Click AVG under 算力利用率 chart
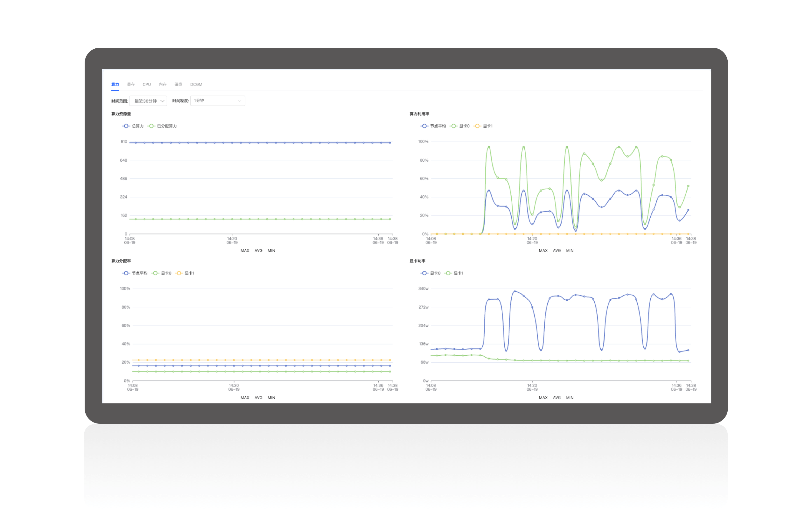The height and width of the screenshot is (509, 812). pos(557,250)
